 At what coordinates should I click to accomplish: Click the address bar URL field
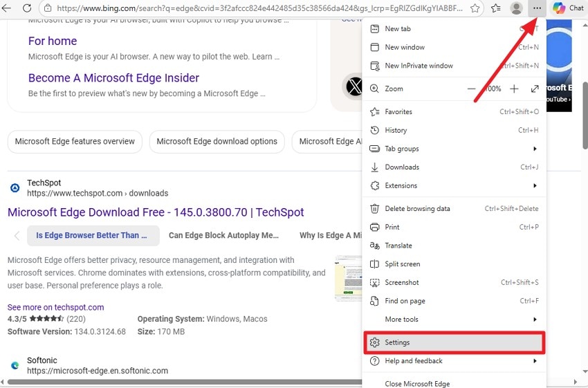259,8
